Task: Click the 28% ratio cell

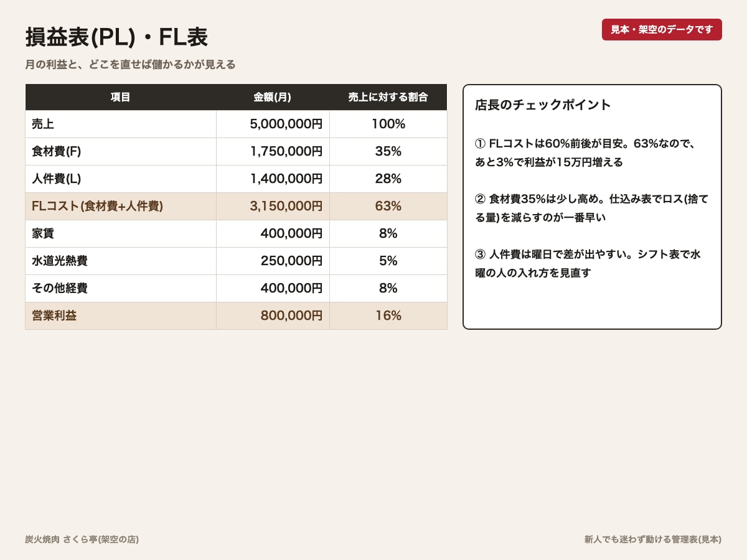Action: 388,179
